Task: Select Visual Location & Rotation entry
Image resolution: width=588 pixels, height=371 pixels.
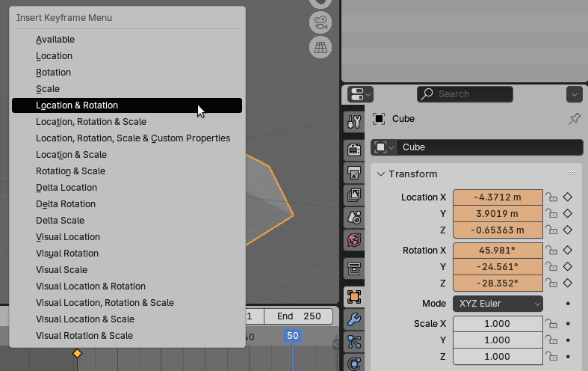Action: pos(127,286)
